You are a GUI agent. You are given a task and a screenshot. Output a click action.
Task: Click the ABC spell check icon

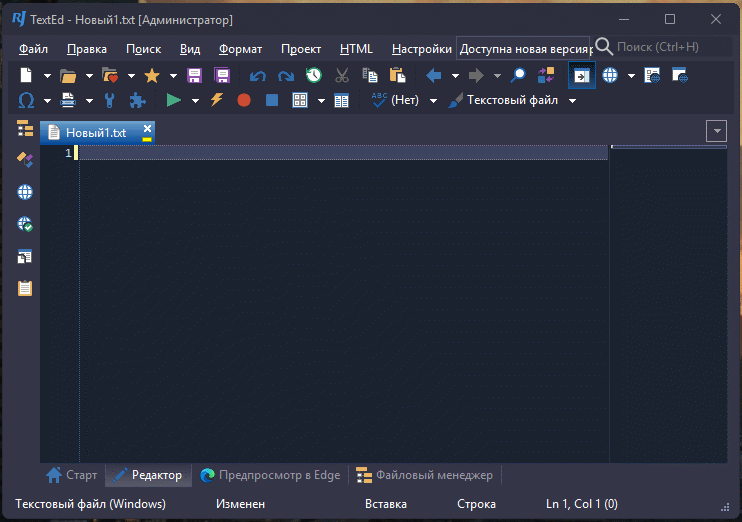pos(379,100)
